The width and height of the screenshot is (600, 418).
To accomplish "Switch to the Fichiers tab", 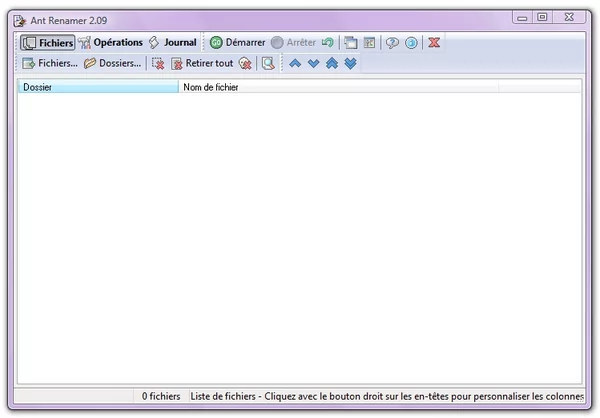I will [48, 42].
